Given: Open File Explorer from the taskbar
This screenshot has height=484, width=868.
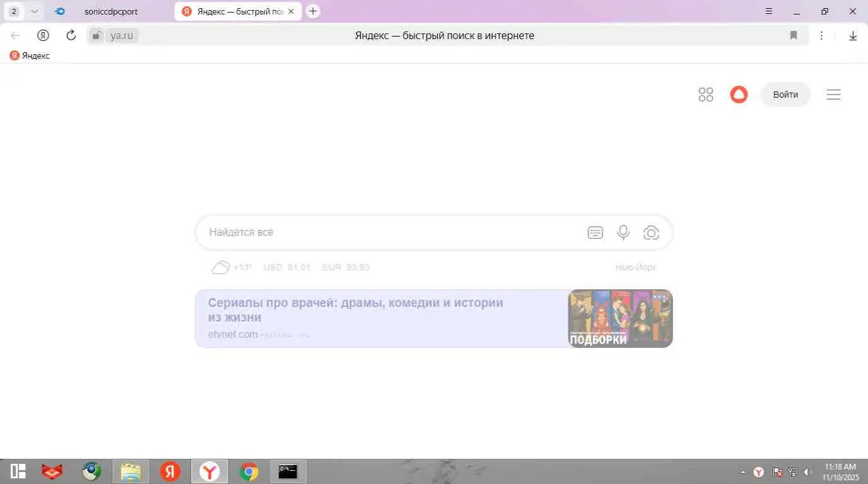Looking at the screenshot, I should [131, 471].
